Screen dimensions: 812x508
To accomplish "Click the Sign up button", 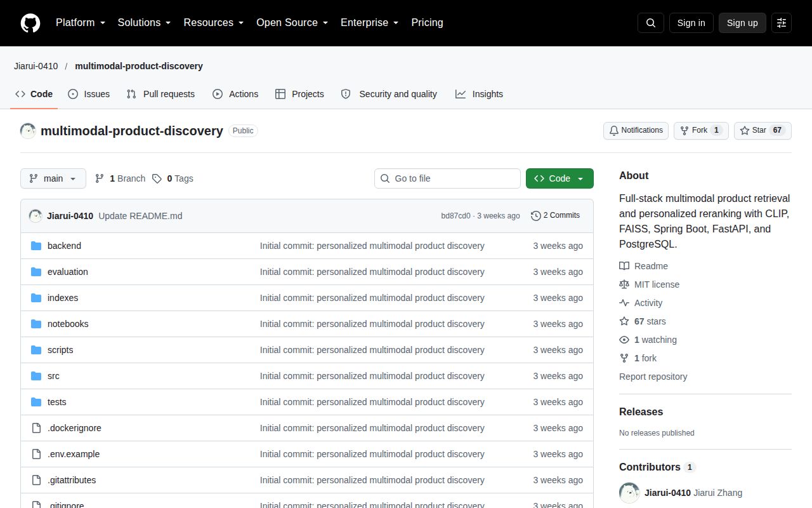I will 742,23.
